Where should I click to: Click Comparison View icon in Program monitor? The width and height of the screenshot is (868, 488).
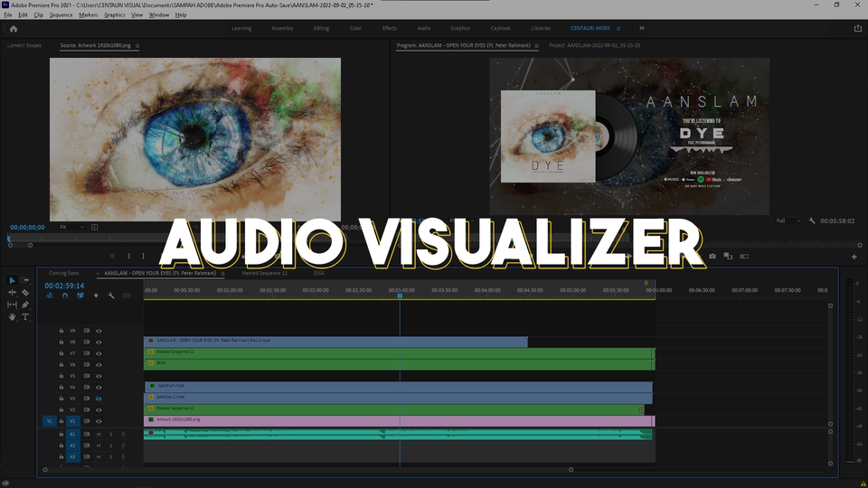pos(728,256)
